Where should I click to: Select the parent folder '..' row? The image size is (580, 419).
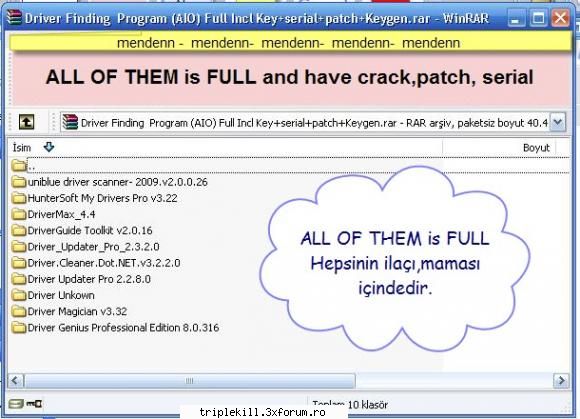289,166
